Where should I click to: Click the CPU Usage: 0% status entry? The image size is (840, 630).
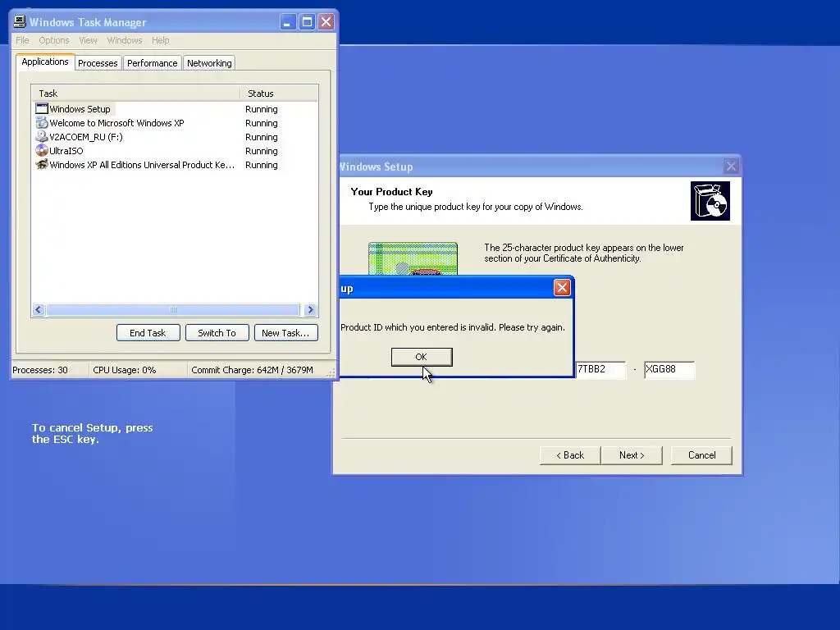[x=125, y=370]
